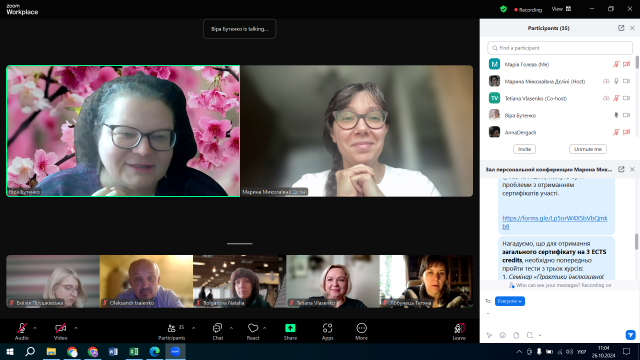Expand the arrow next to Chat

tap(231, 328)
